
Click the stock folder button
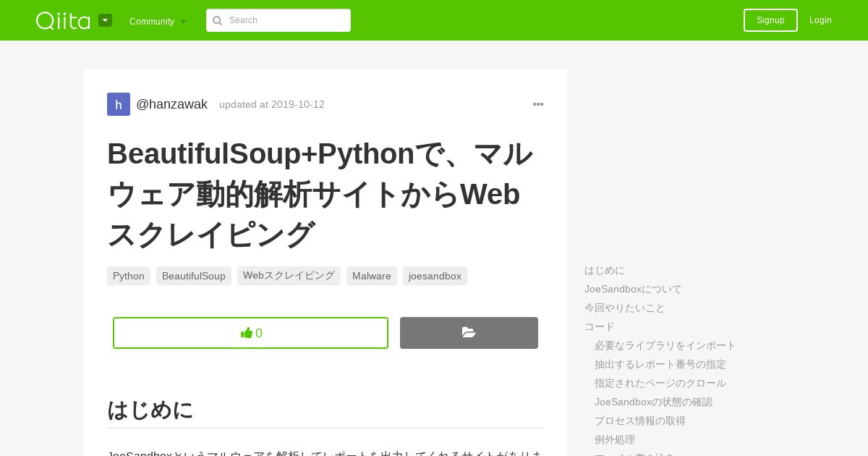[x=469, y=333]
